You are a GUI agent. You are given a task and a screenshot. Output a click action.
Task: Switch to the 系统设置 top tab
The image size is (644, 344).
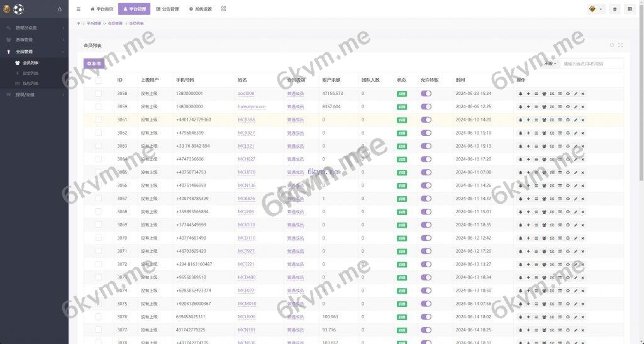(201, 9)
